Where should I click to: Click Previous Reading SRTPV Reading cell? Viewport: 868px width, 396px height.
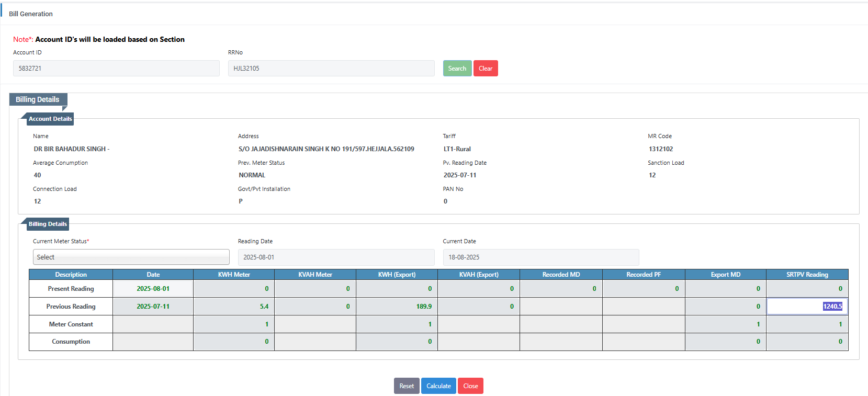[807, 307]
